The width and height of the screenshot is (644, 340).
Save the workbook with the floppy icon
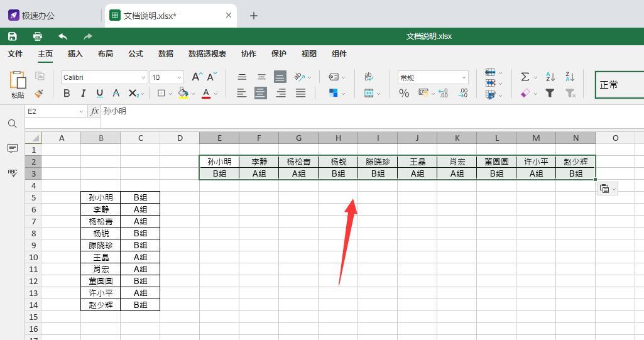tap(13, 36)
